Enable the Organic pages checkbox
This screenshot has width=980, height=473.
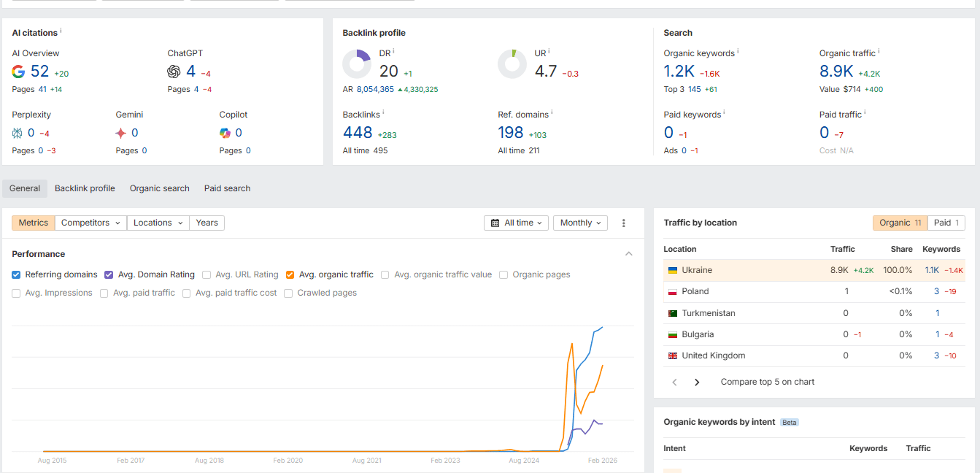click(x=503, y=274)
